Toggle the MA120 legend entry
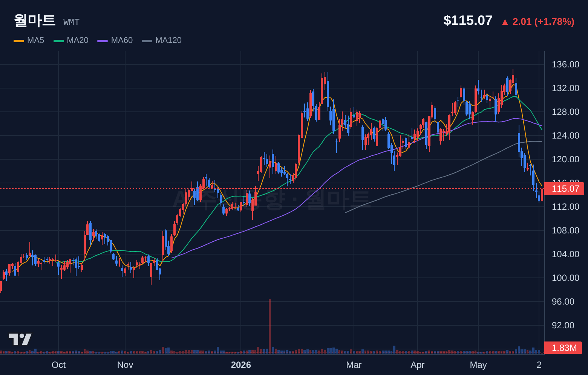Viewport: 588px width, 375px height. coord(162,40)
